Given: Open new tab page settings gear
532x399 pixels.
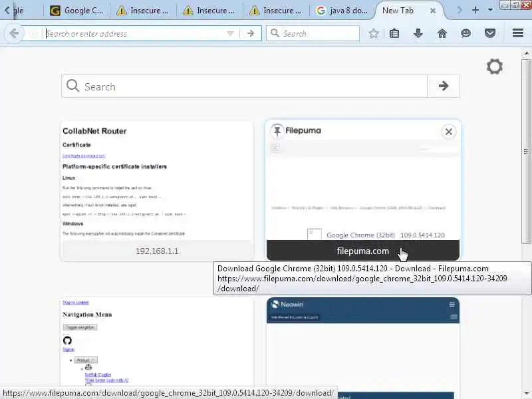Looking at the screenshot, I should click(x=494, y=66).
